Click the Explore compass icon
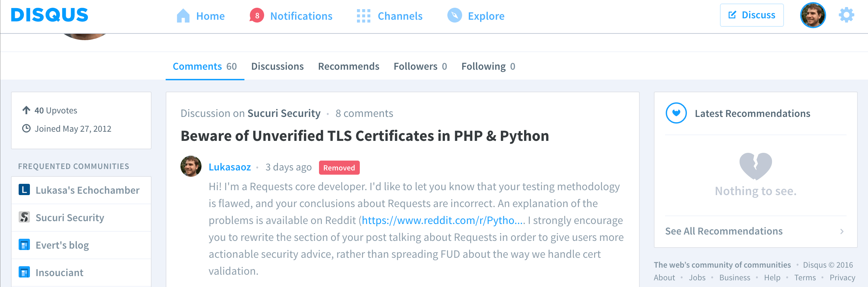Image resolution: width=868 pixels, height=287 pixels. coord(454,15)
